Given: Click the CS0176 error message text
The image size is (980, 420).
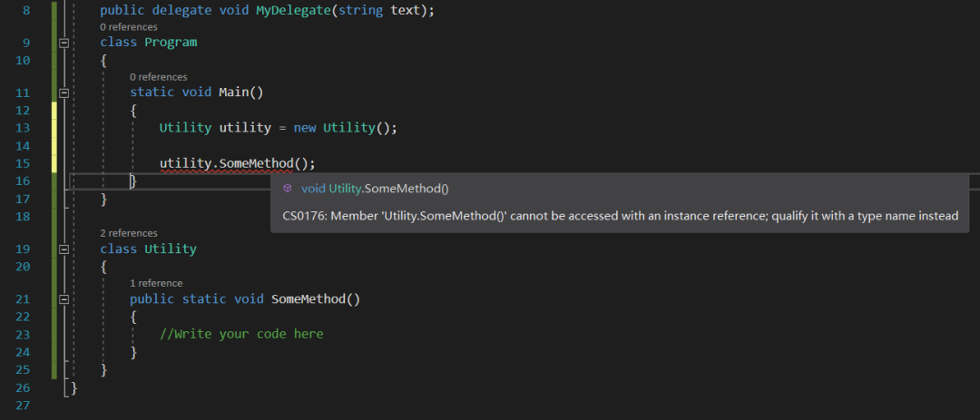Looking at the screenshot, I should (621, 216).
